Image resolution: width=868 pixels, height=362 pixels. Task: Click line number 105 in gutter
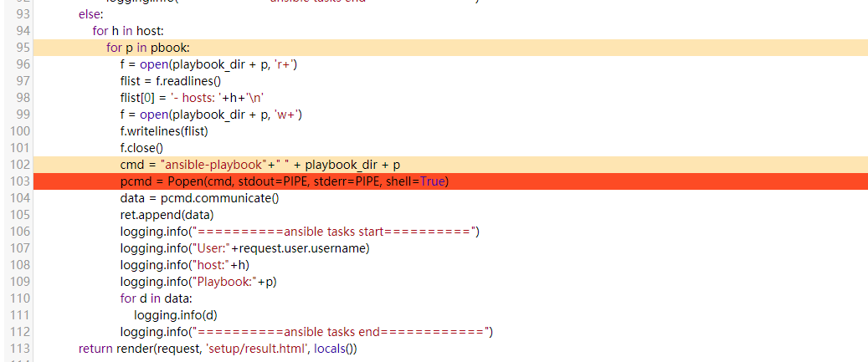pyautogui.click(x=20, y=214)
